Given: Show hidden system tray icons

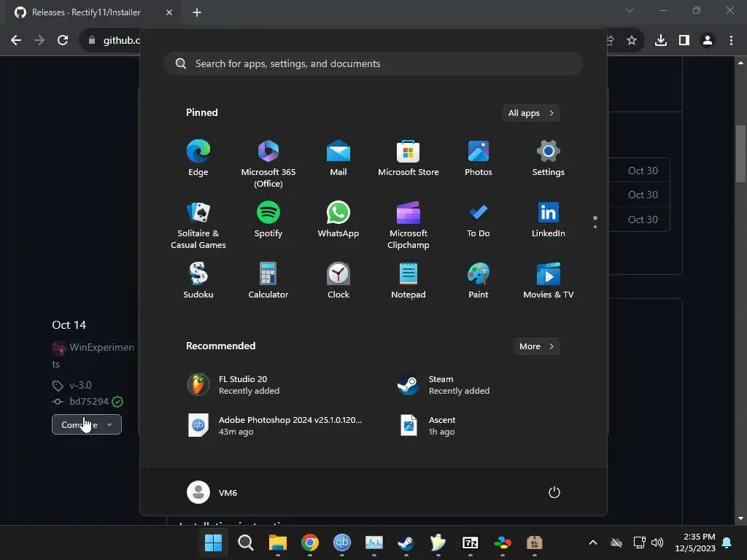Looking at the screenshot, I should pos(593,542).
